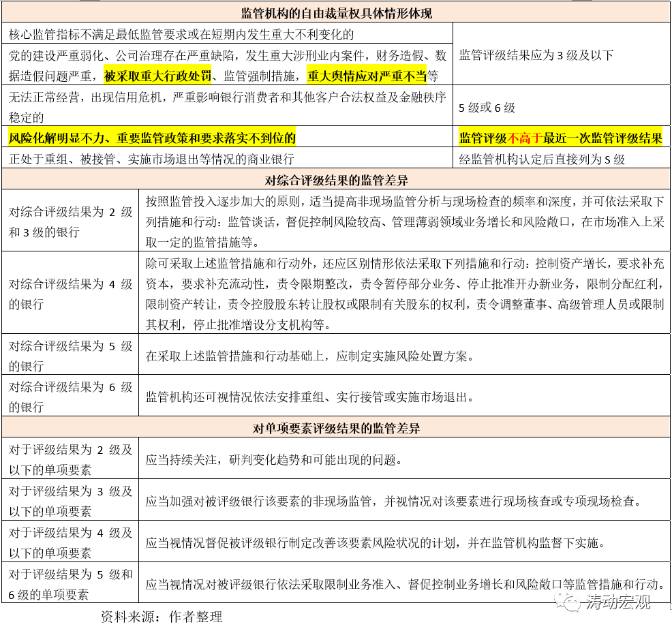Select the cell 监管评级结果应为3级及以下

pos(536,55)
